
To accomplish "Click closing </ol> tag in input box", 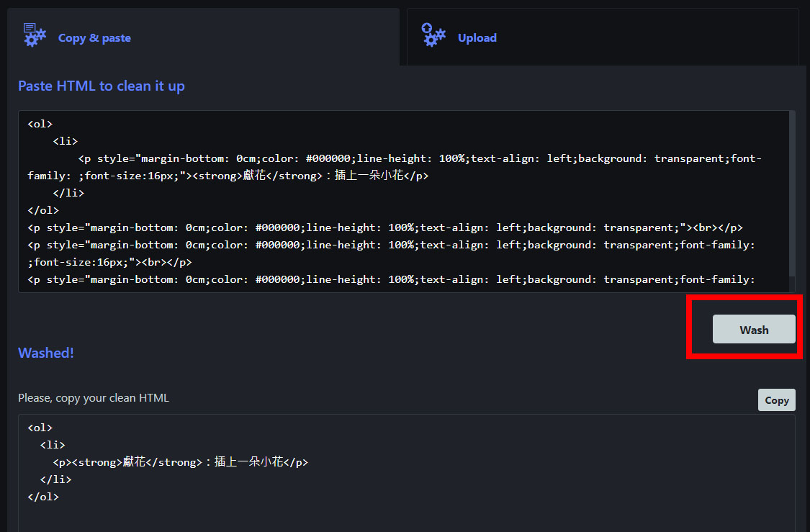I will point(43,210).
